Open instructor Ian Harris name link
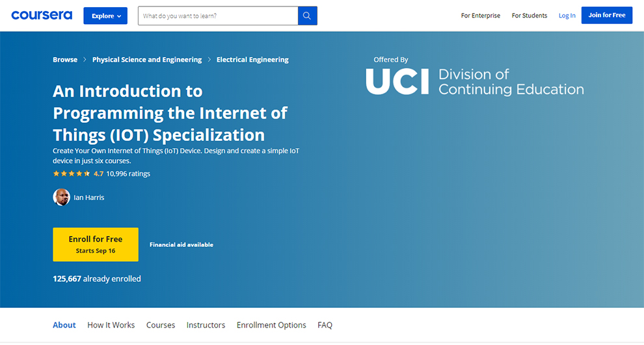Image resolution: width=644 pixels, height=345 pixels. pyautogui.click(x=88, y=198)
